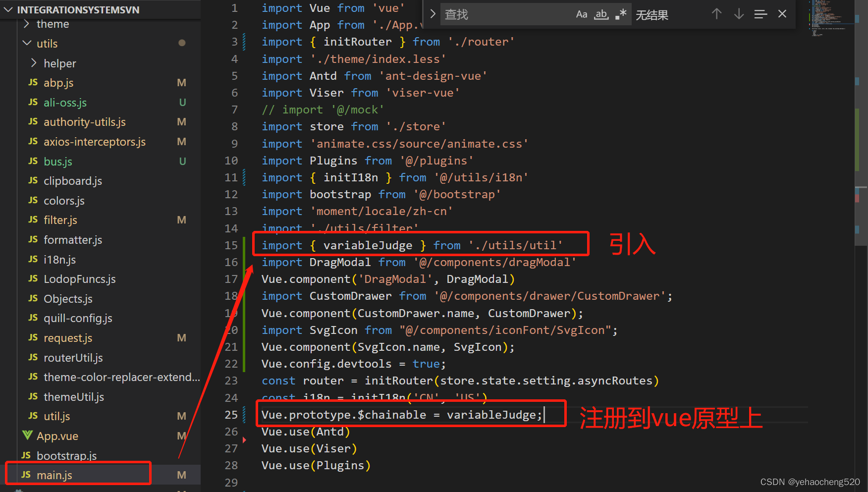Click the vertical scrollbar overview ruler
This screenshot has width=868, height=492.
(x=861, y=246)
